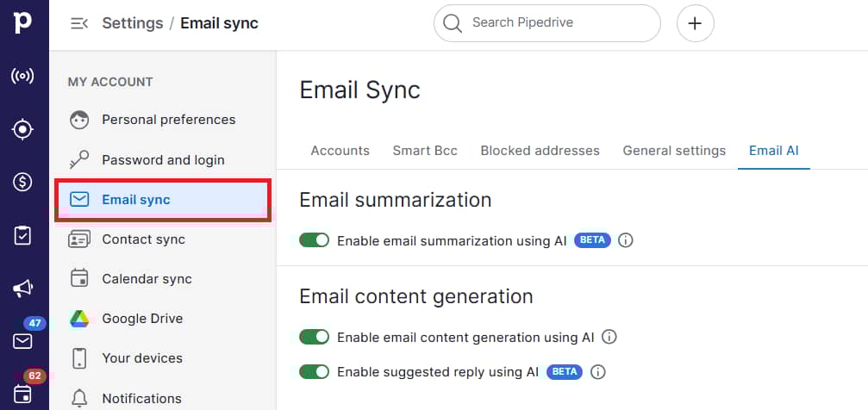868x410 pixels.
Task: Click the Your devices phone icon
Action: (x=79, y=358)
